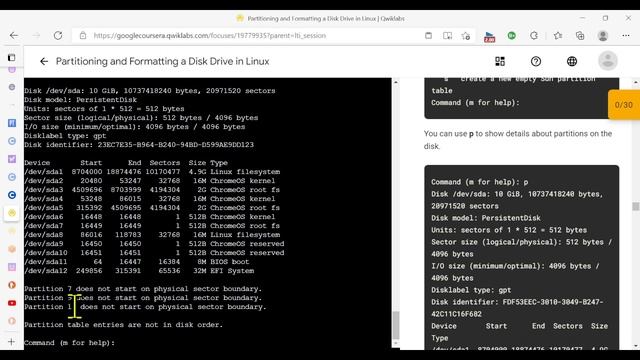Click the lab page back arrow

coord(44,61)
